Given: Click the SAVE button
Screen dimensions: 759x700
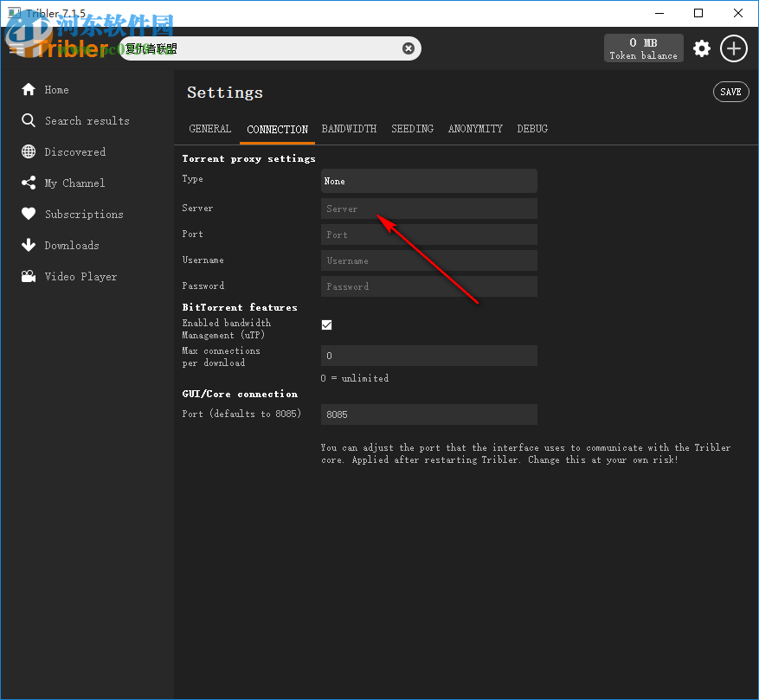Looking at the screenshot, I should [x=731, y=92].
